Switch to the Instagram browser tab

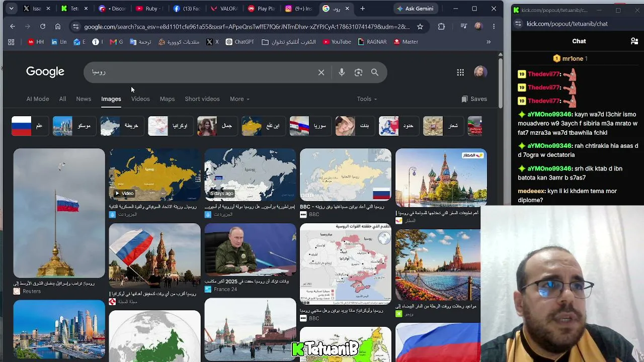(x=298, y=9)
